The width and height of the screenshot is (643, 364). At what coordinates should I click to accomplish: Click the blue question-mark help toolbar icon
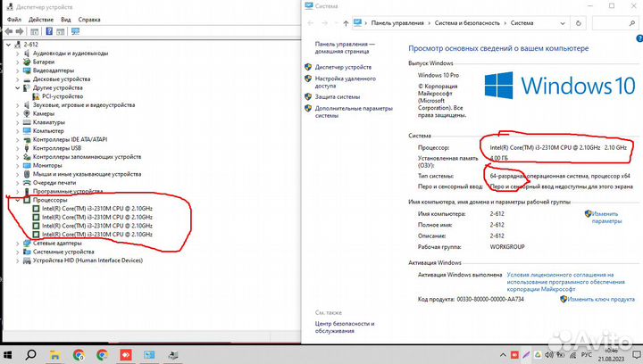49,31
